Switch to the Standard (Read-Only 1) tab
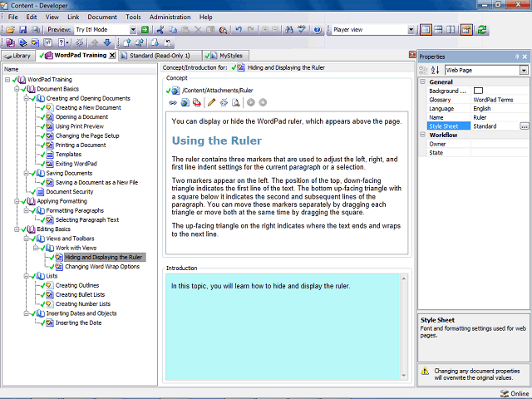Viewport: 532px width, 399px height. click(160, 56)
